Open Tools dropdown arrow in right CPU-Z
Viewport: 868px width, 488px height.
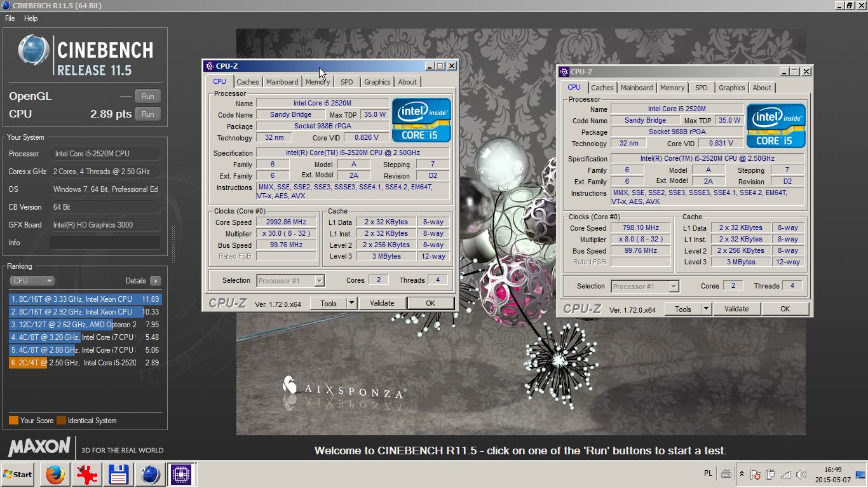[706, 309]
